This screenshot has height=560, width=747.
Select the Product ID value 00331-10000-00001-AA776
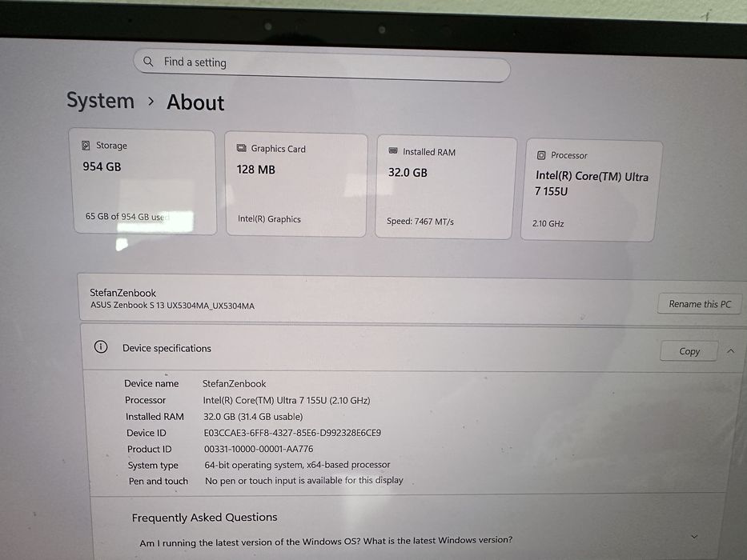click(259, 449)
